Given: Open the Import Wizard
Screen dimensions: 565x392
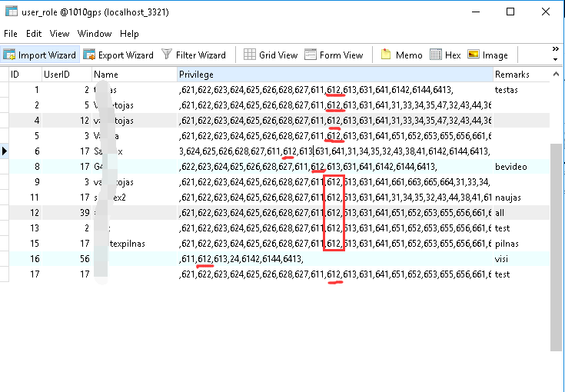Looking at the screenshot, I should coord(40,55).
